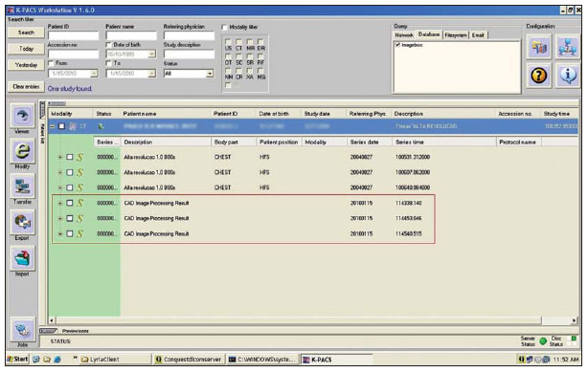Switch to the Database query tab
588x373 pixels.
(429, 34)
